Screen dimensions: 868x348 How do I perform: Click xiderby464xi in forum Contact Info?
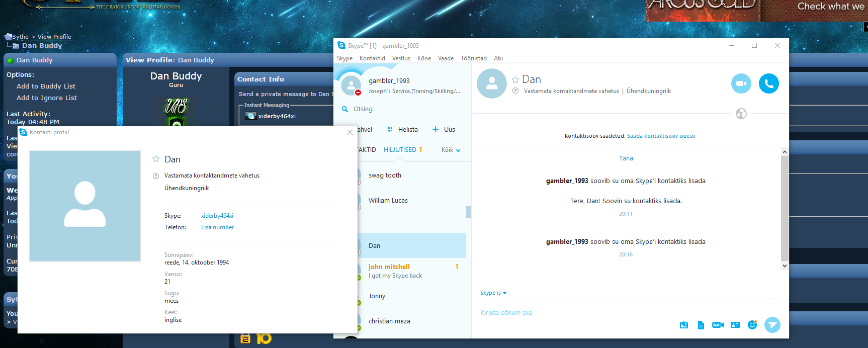[x=277, y=116]
